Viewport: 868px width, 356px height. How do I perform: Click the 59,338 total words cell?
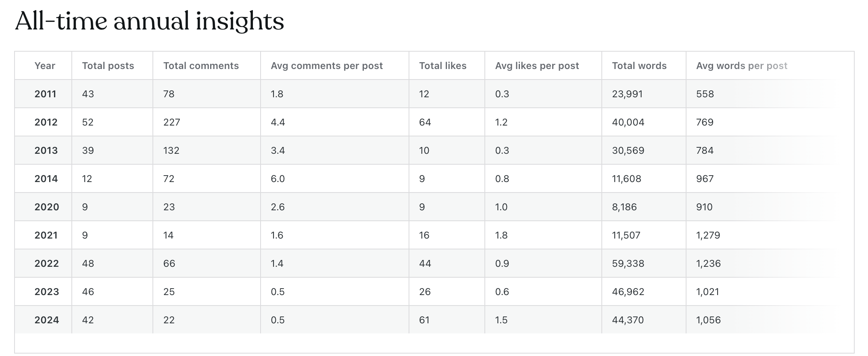(628, 264)
